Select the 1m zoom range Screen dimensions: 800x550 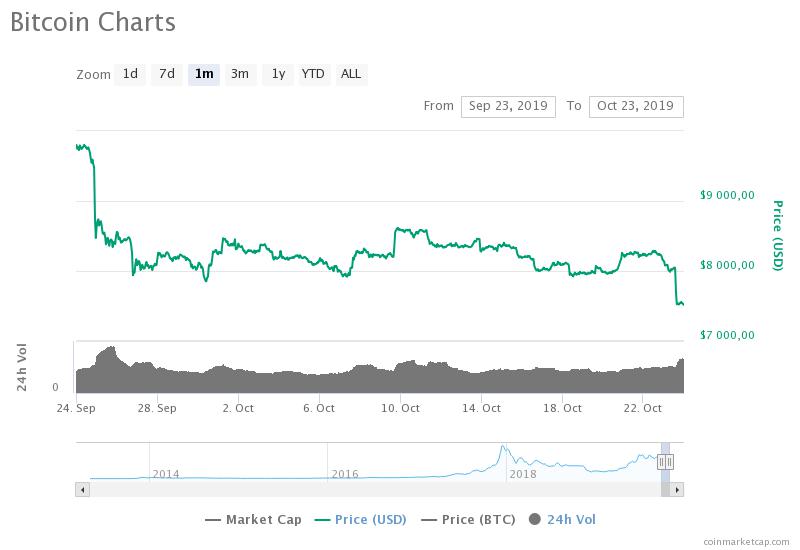click(204, 74)
